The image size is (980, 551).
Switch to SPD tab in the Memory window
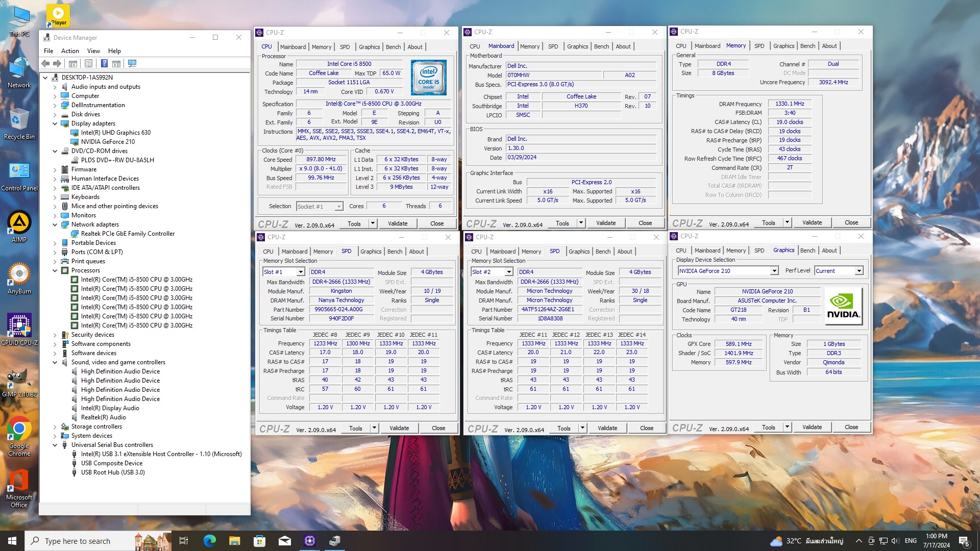(759, 46)
